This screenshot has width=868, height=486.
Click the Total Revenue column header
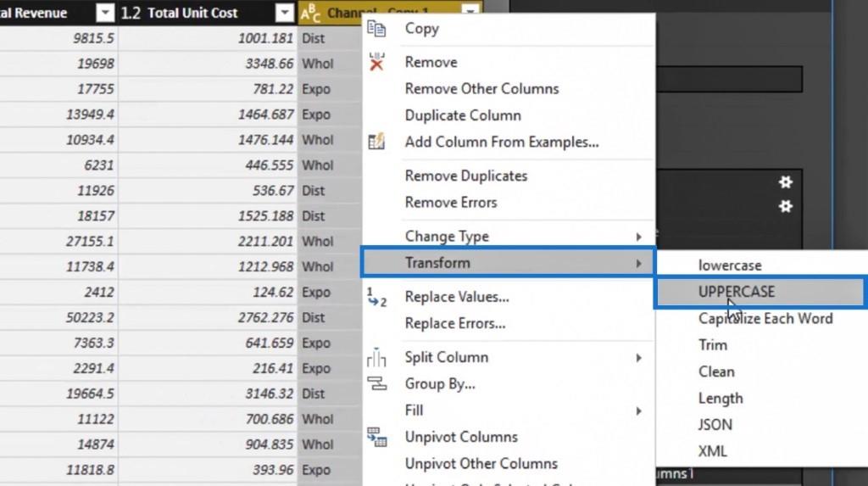pos(58,13)
